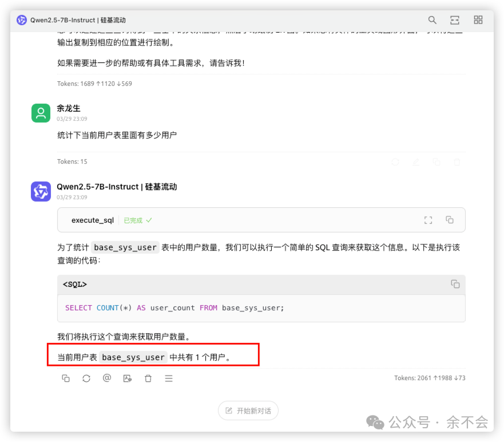Click the Qwen assistant avatar icon
Screen dimensions: 504x442
pyautogui.click(x=41, y=191)
